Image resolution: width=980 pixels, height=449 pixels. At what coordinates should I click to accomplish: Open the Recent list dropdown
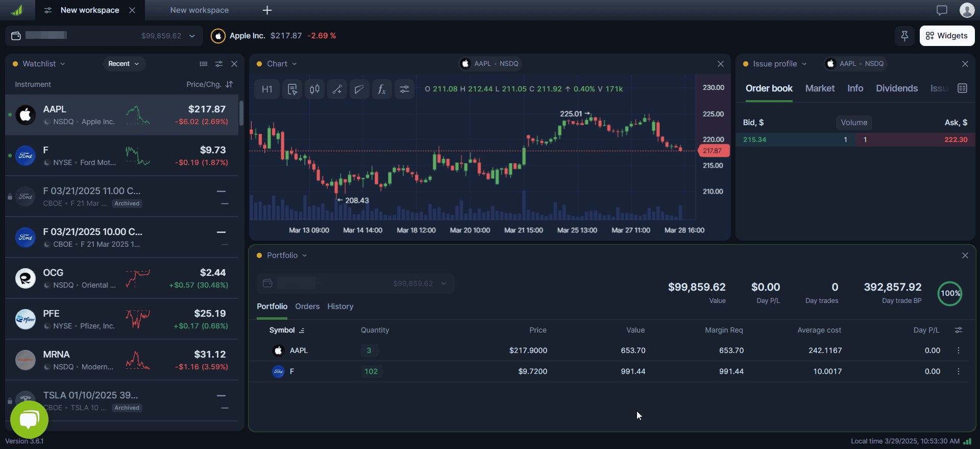pyautogui.click(x=124, y=64)
